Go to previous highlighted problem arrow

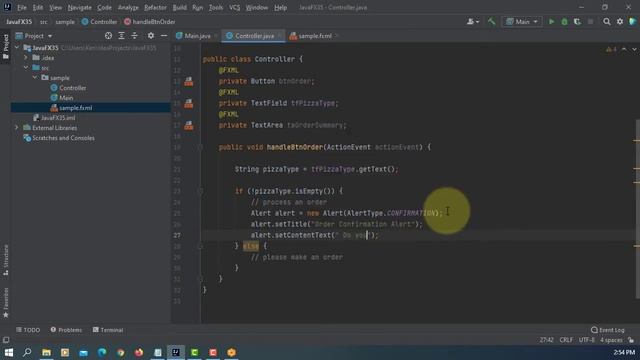(624, 49)
